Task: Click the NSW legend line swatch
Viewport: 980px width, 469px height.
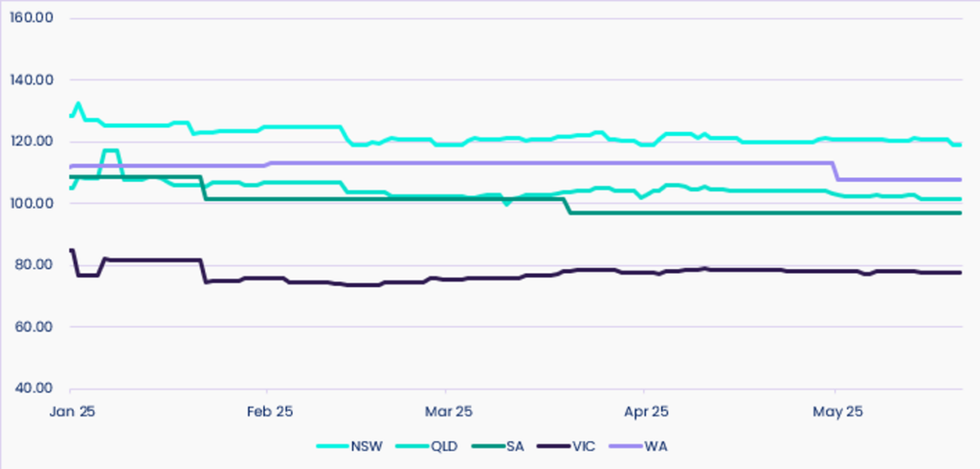Action: (332, 446)
